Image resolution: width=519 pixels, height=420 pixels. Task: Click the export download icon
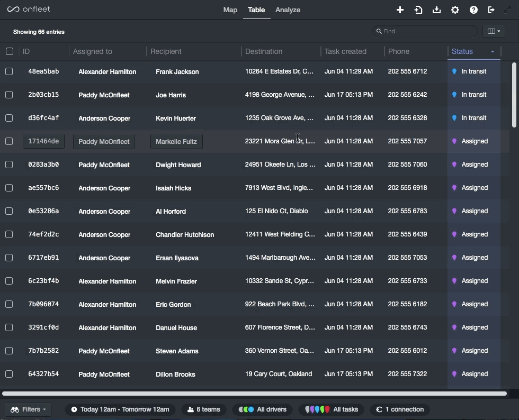436,10
